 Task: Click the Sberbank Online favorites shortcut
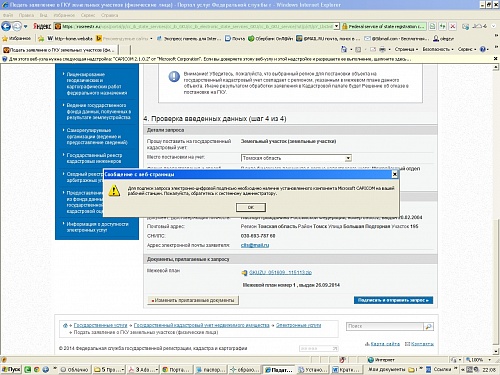click(x=270, y=39)
